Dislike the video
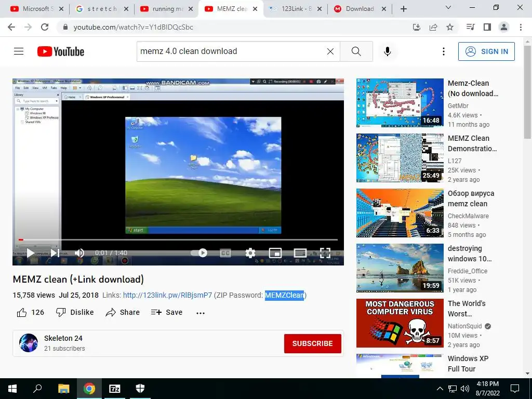 click(x=75, y=312)
